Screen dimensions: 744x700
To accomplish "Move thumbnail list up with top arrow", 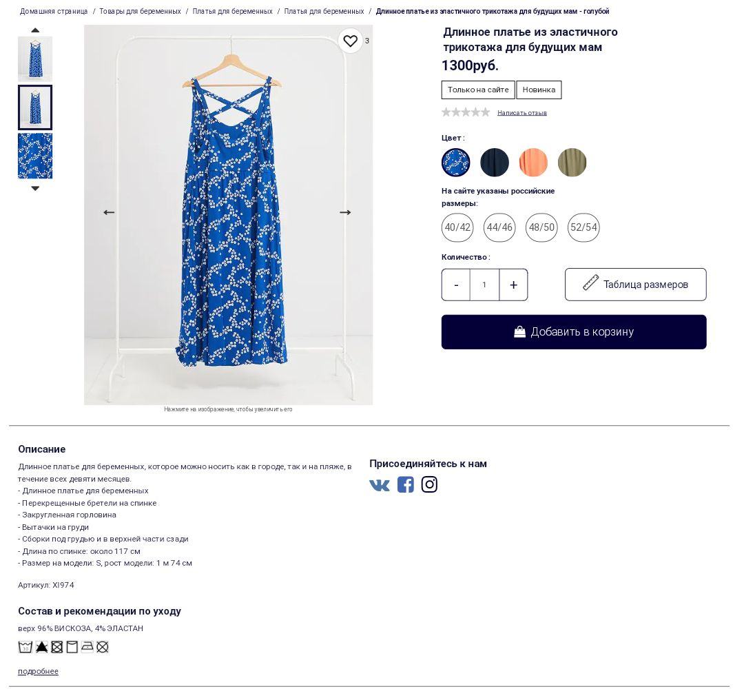I will 35,30.
